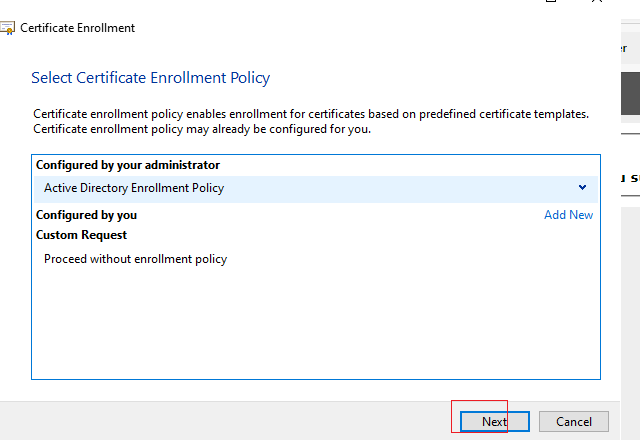Expand the Active Directory Enrollment Policy chevron
Image resolution: width=640 pixels, height=440 pixels.
tap(582, 187)
